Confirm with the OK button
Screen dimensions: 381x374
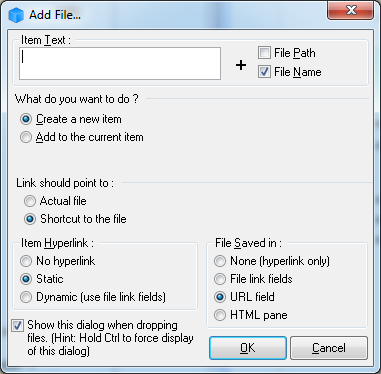(248, 348)
